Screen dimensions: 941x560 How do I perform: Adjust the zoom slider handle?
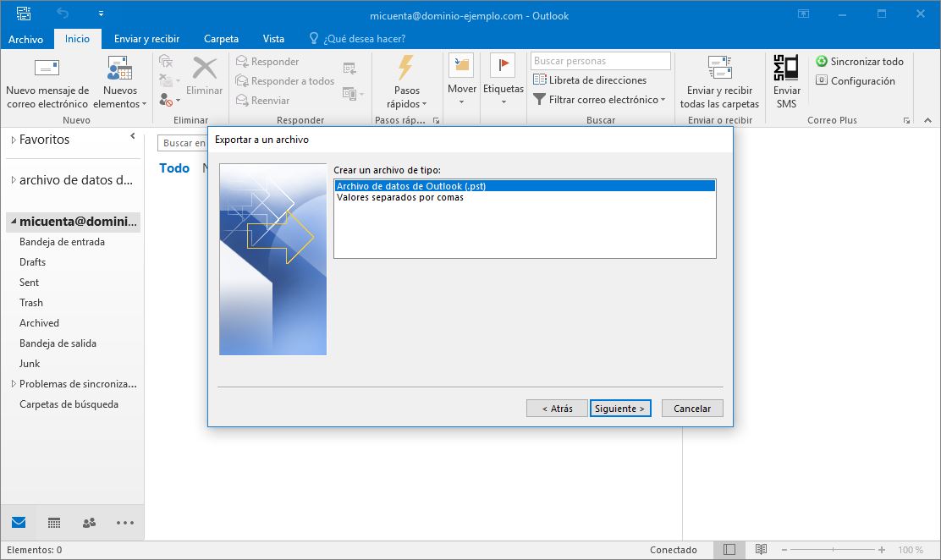pyautogui.click(x=833, y=550)
